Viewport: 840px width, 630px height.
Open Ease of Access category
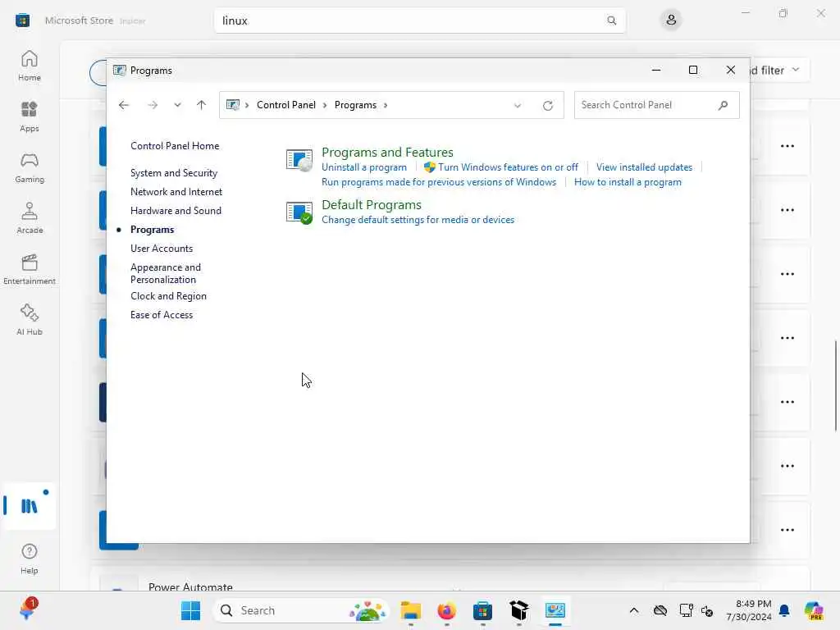point(162,315)
